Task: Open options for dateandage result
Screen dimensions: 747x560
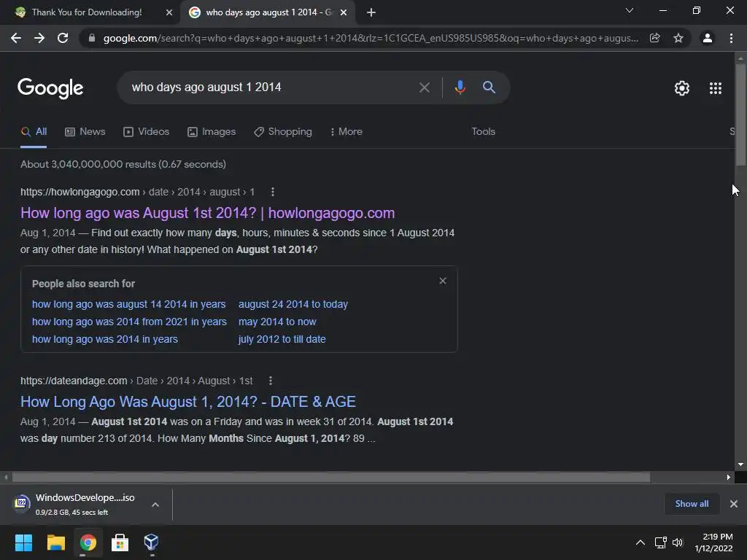Action: [x=271, y=381]
